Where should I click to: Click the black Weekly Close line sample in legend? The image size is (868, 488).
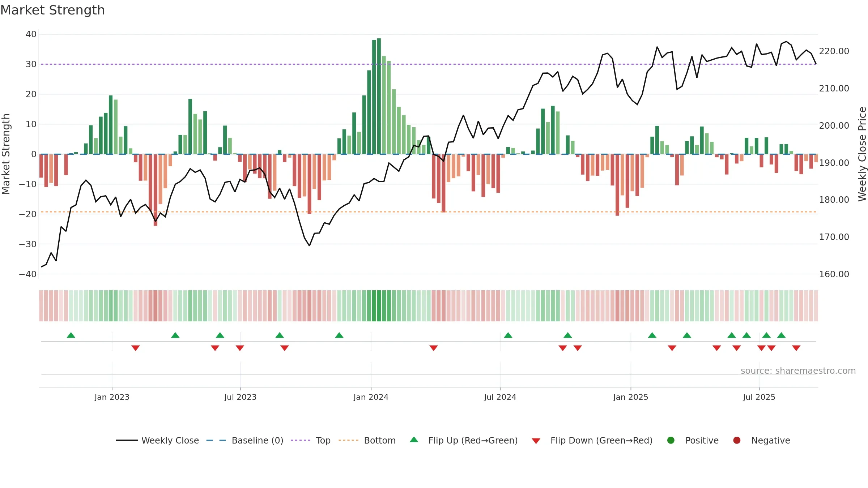pos(127,440)
